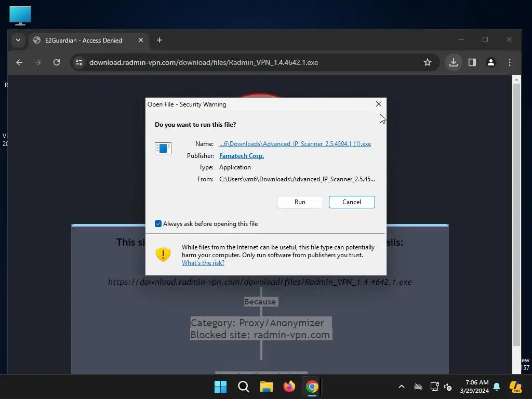Bookmark this page with the star icon
Image resolution: width=532 pixels, height=399 pixels.
click(428, 62)
